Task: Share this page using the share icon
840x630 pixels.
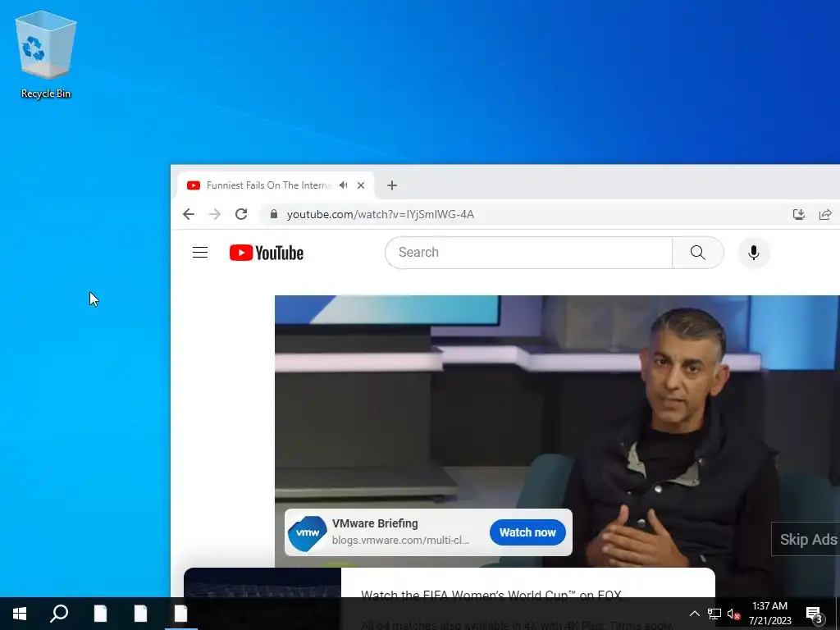Action: [x=825, y=214]
